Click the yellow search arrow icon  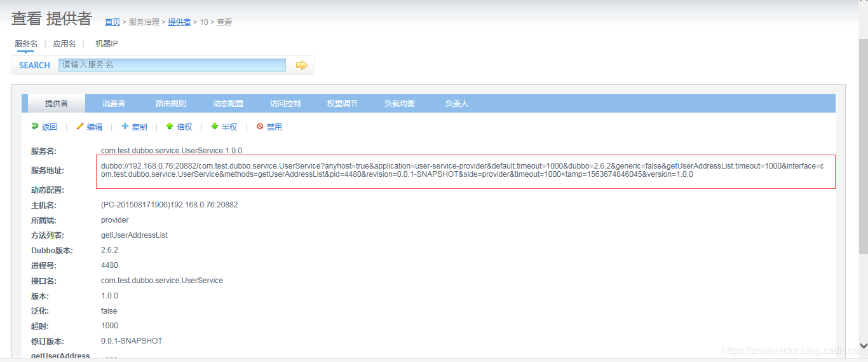tap(302, 65)
